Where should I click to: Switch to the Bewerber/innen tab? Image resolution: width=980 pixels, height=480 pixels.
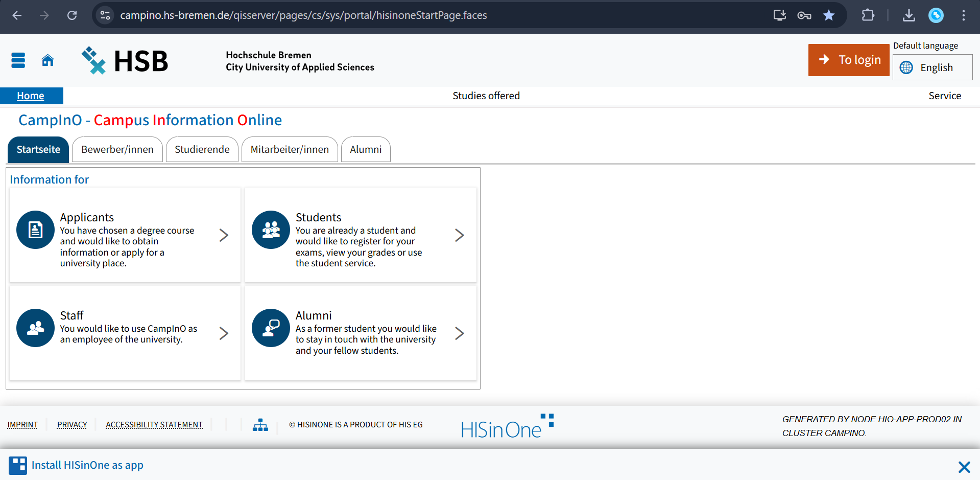tap(117, 149)
